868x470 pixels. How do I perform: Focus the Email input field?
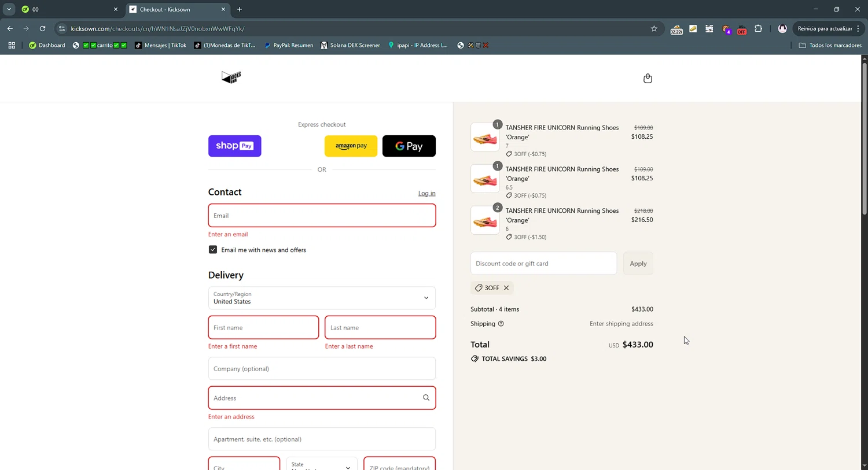point(322,216)
